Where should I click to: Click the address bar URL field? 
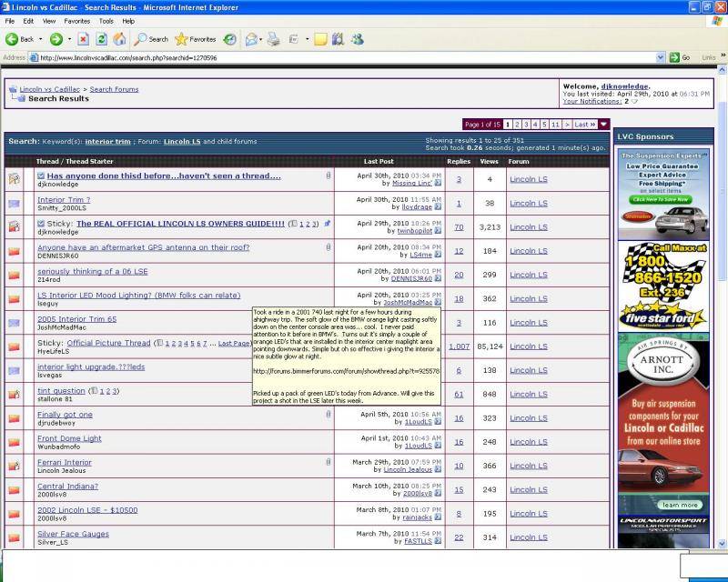tap(346, 57)
